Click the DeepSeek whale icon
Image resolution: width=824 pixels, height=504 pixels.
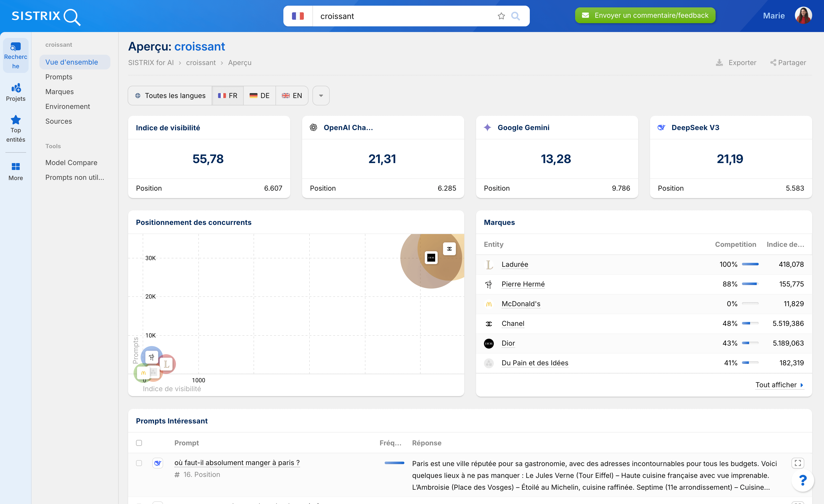tap(661, 127)
